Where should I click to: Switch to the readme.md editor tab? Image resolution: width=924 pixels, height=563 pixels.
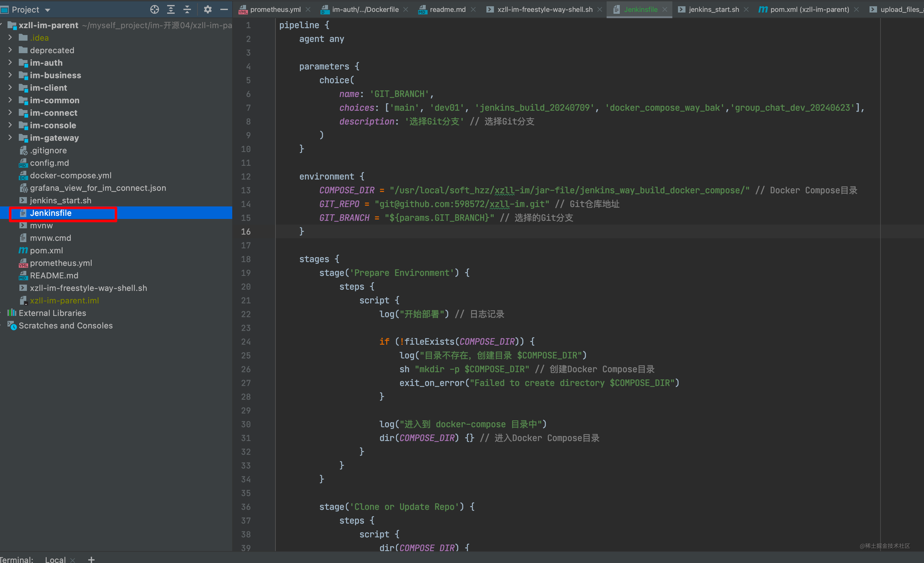tap(447, 9)
